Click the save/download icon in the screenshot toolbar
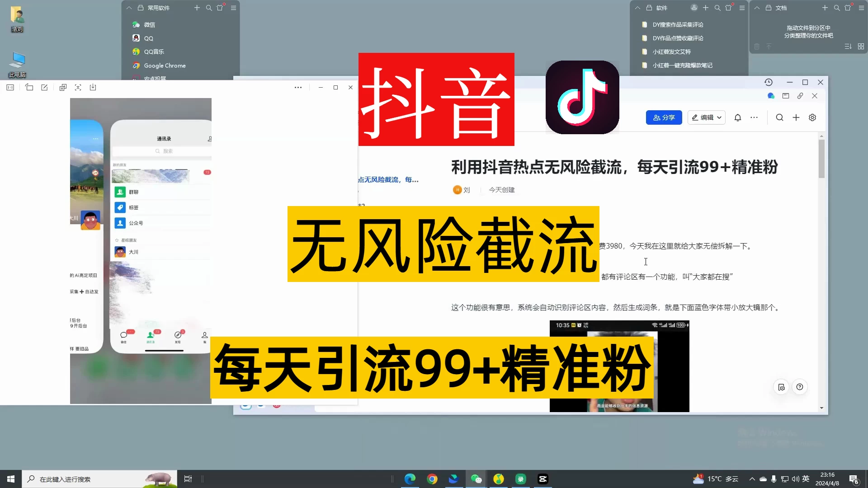 click(x=93, y=87)
